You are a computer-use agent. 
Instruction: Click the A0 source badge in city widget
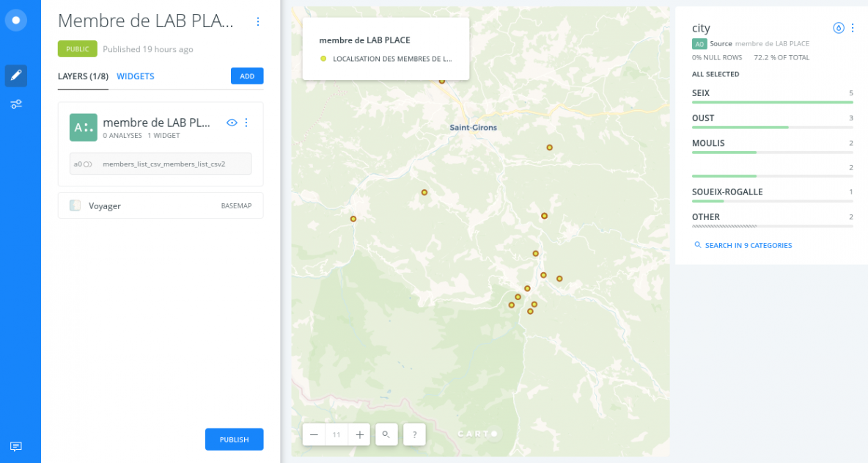pos(699,44)
